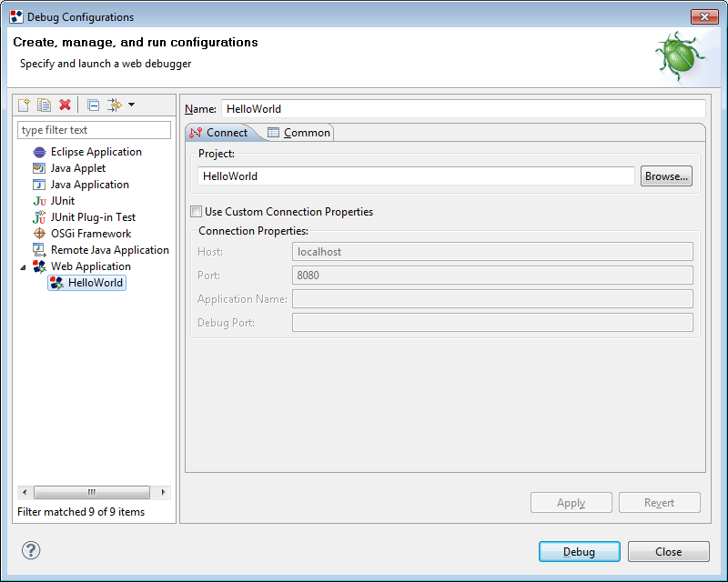This screenshot has width=728, height=582.
Task: Click the Apply button
Action: [571, 503]
